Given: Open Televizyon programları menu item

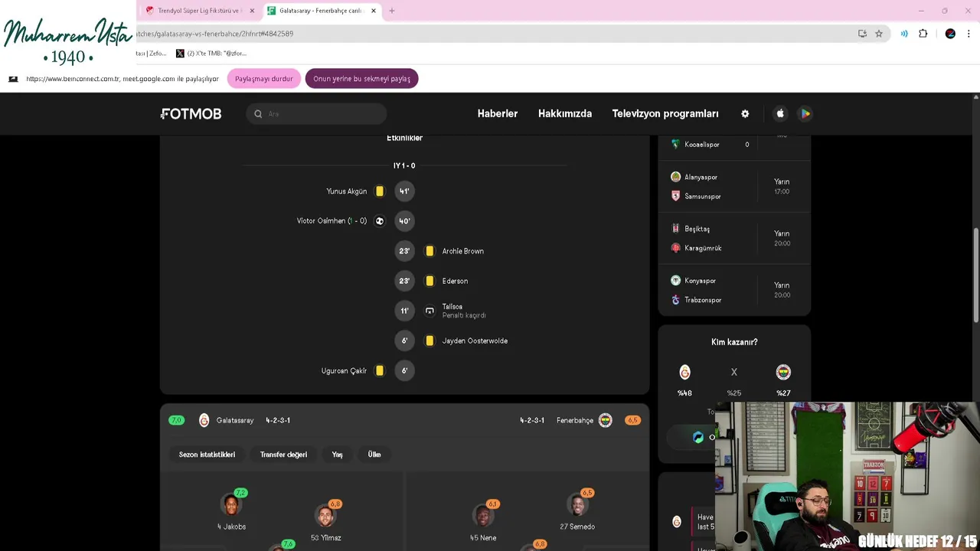Looking at the screenshot, I should point(665,113).
